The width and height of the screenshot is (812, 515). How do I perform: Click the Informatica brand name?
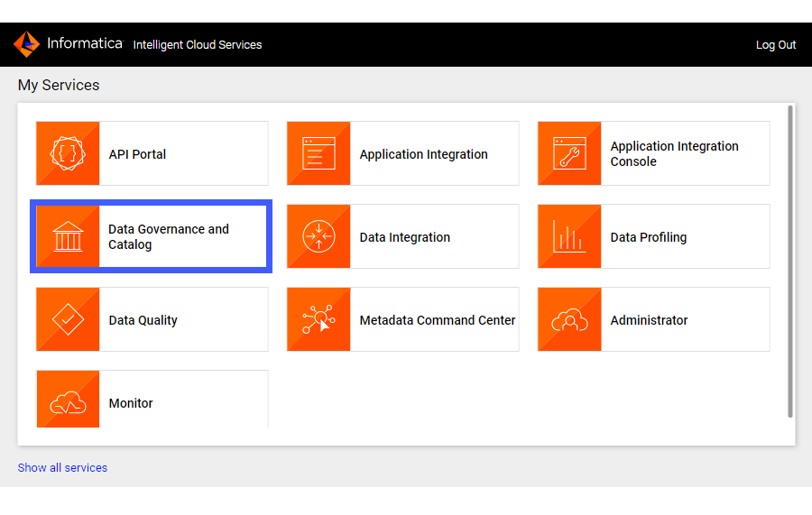(85, 43)
